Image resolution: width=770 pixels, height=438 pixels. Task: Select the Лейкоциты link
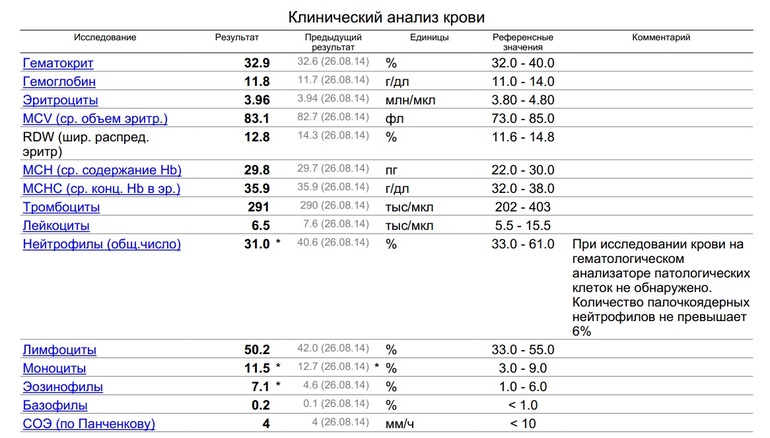pos(57,225)
